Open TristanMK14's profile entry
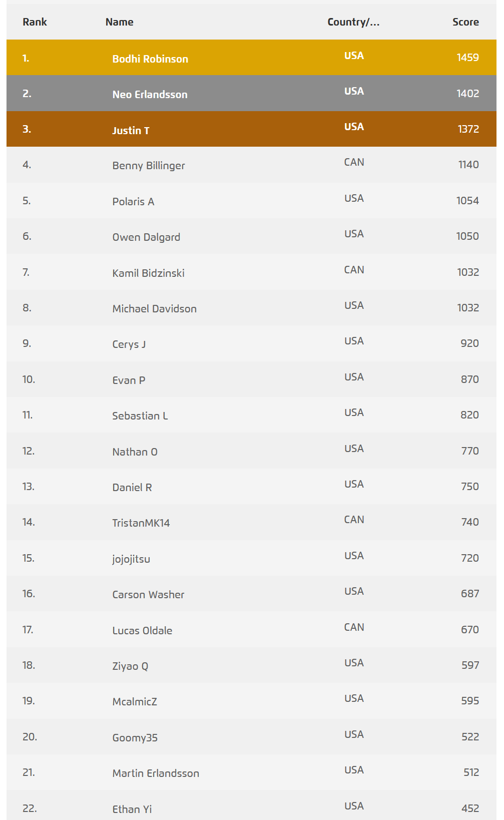The width and height of the screenshot is (504, 820). tap(141, 523)
